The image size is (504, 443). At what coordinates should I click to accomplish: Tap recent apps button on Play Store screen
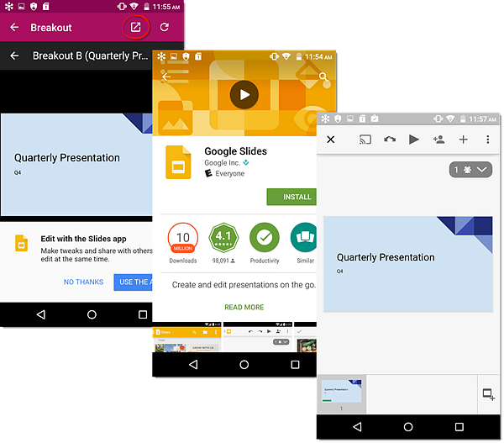(x=295, y=365)
